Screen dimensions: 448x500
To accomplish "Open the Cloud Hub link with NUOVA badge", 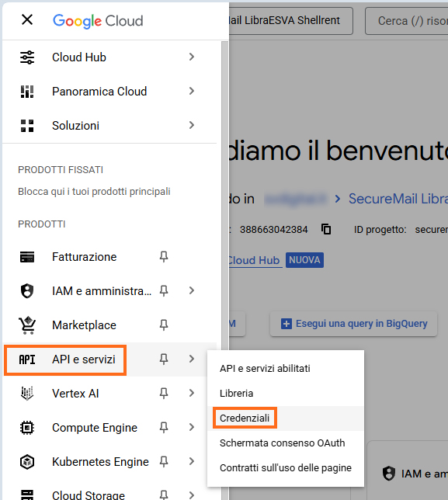I will tap(255, 260).
